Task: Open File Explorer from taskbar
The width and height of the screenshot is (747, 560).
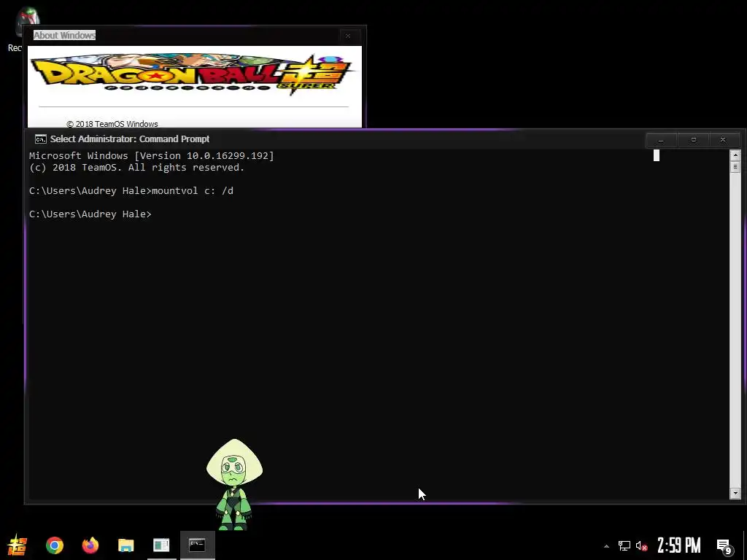Action: click(125, 545)
